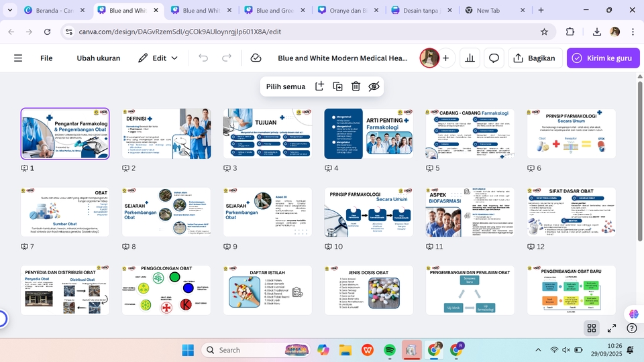The image size is (644, 362).
Task: Reload the current page
Action: (47, 32)
